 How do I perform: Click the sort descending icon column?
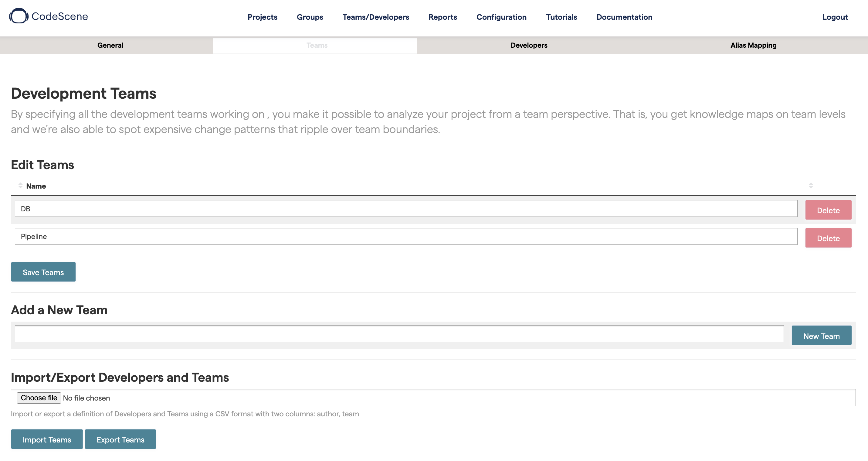[19, 188]
